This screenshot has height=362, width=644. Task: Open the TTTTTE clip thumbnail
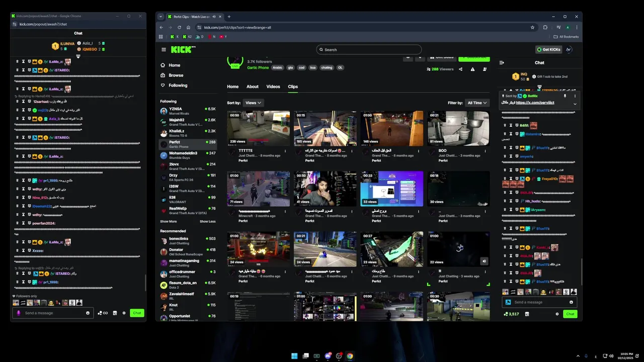(x=258, y=129)
